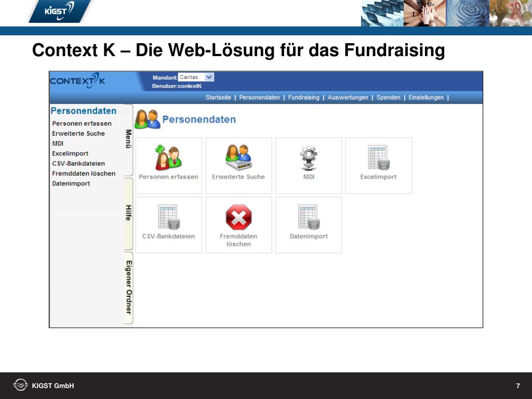532x399 pixels.
Task: Click the KIGST GmbH footer emblem
Action: click(20, 385)
